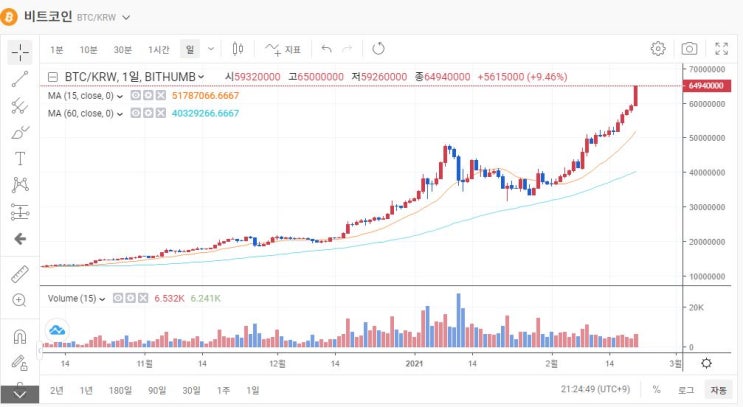Set range to 2년
This screenshot has height=407, width=743.
pyautogui.click(x=56, y=390)
